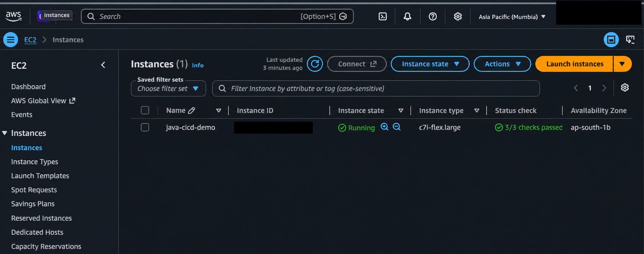Screen dimensions: 644x254
Task: Go to next page arrow
Action: click(604, 88)
